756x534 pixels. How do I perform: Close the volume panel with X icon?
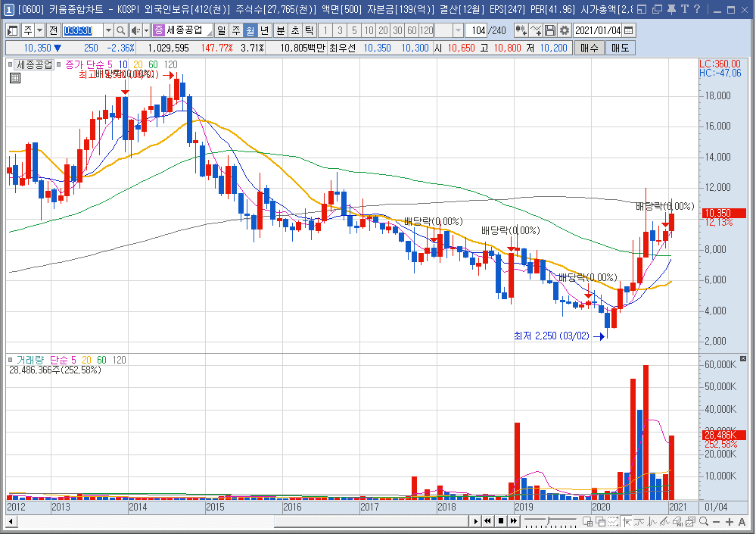pos(743,359)
